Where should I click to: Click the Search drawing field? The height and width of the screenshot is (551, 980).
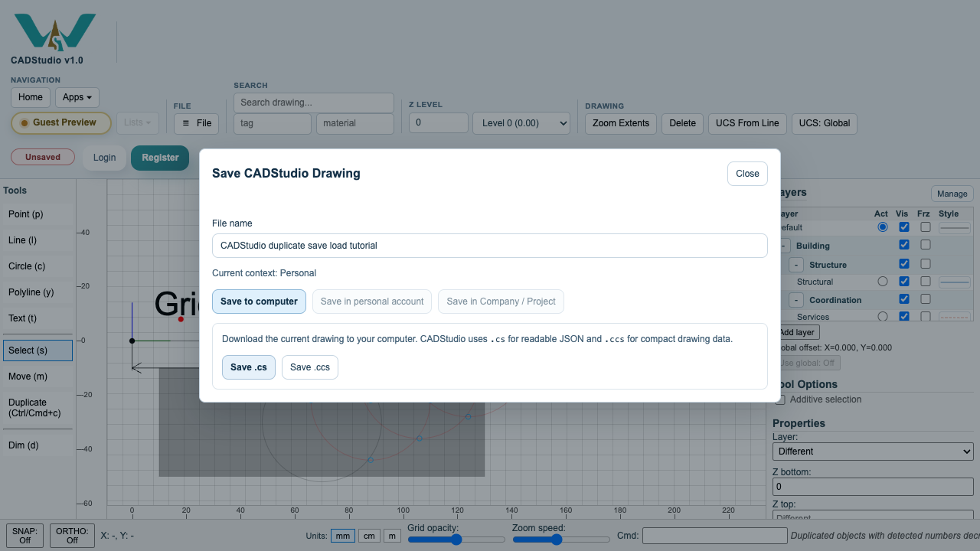coord(314,103)
